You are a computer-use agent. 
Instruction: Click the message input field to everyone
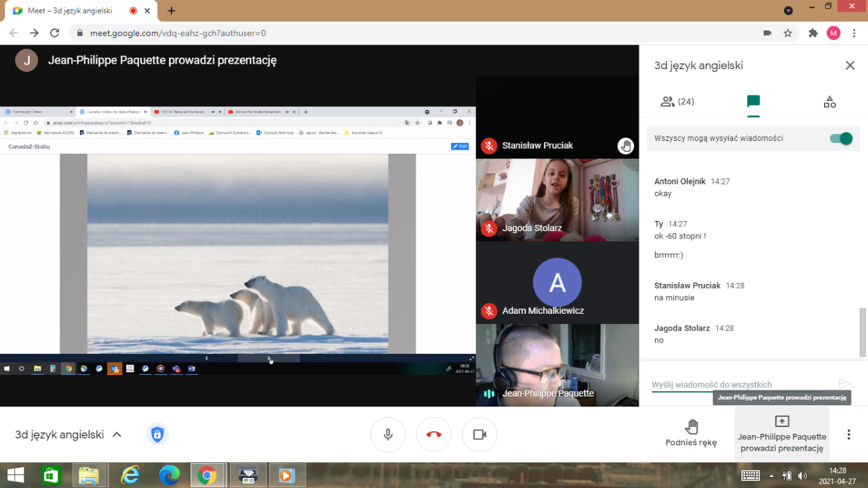(739, 384)
